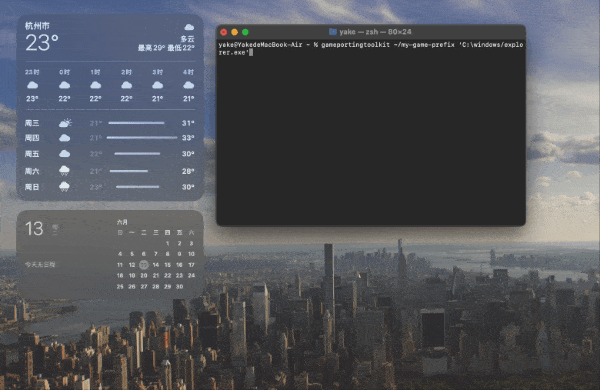Select date 24 in the calendar grid

(191, 275)
